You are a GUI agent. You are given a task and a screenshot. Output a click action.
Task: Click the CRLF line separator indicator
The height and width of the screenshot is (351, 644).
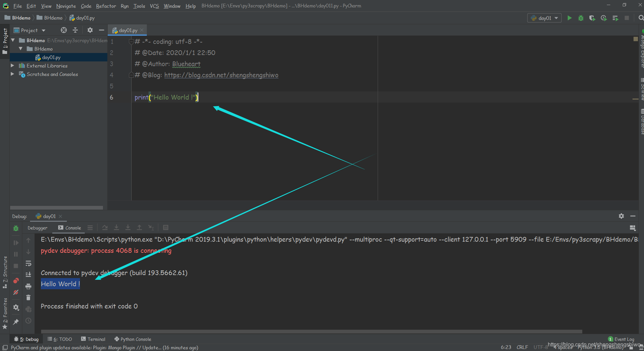point(522,347)
